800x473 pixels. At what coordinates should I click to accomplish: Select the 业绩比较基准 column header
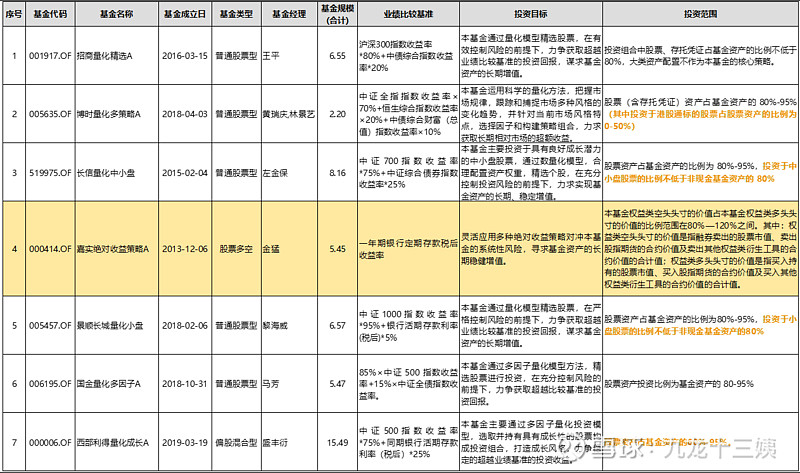(408, 14)
